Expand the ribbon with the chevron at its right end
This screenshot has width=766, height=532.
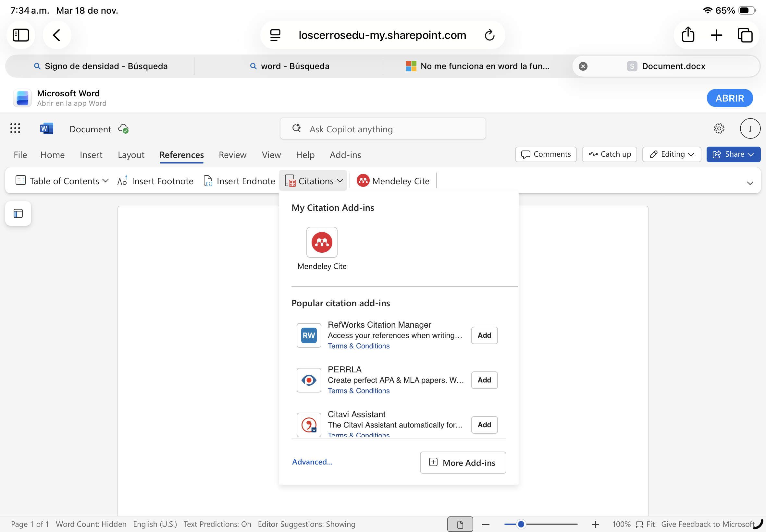point(750,183)
